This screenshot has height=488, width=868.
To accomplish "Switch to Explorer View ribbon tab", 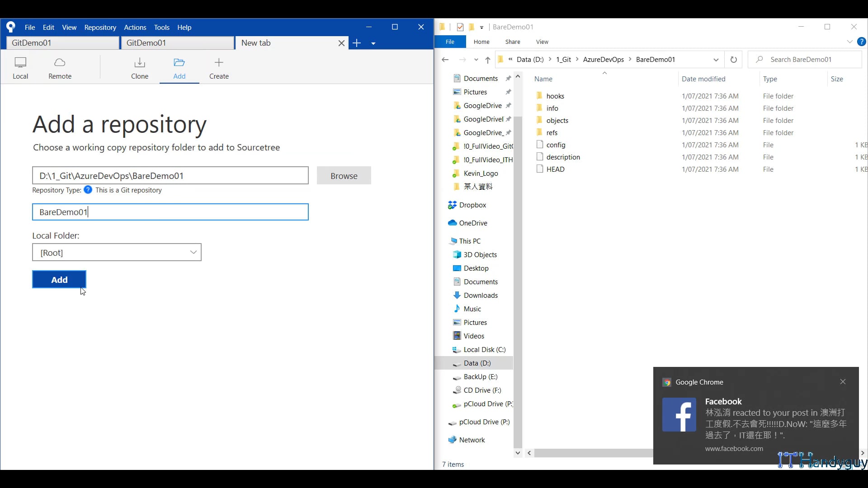I will [x=542, y=42].
